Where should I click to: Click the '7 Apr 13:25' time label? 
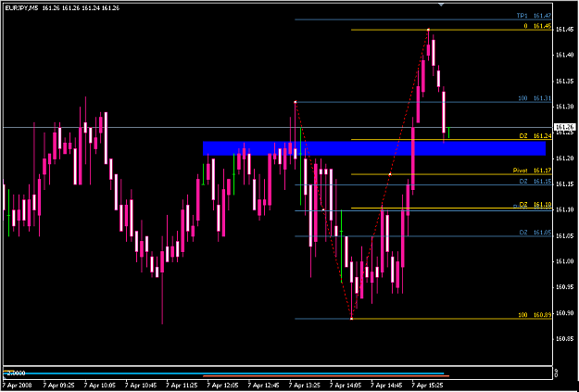coord(305,385)
